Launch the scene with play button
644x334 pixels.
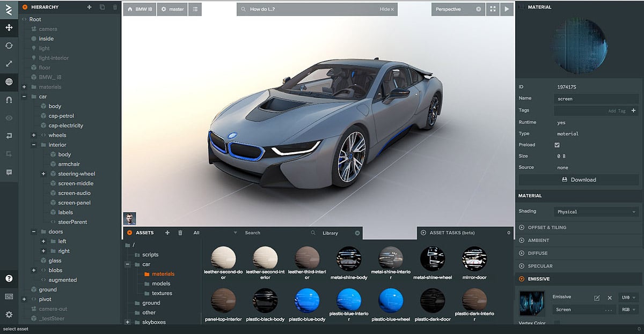(x=507, y=9)
